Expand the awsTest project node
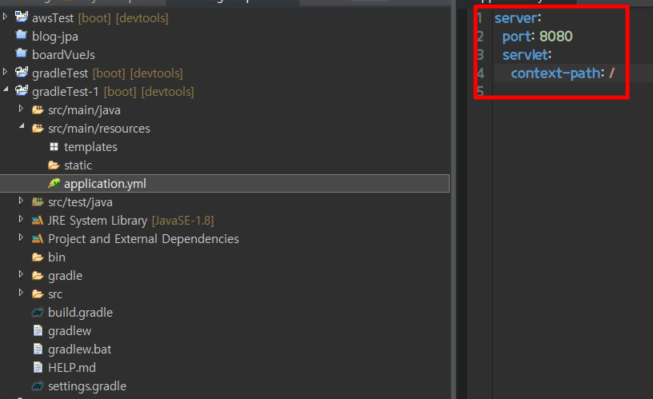Image resolution: width=653 pixels, height=399 pixels. 5,17
